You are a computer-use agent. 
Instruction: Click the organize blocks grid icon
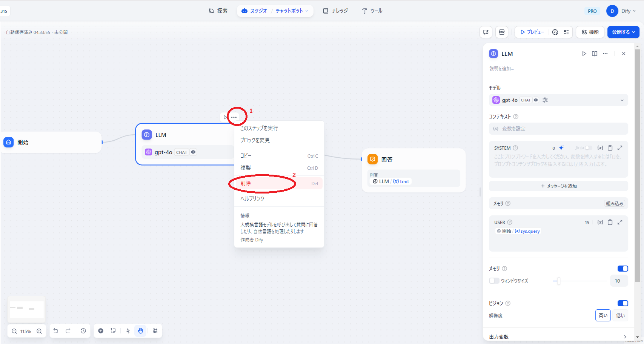click(155, 331)
